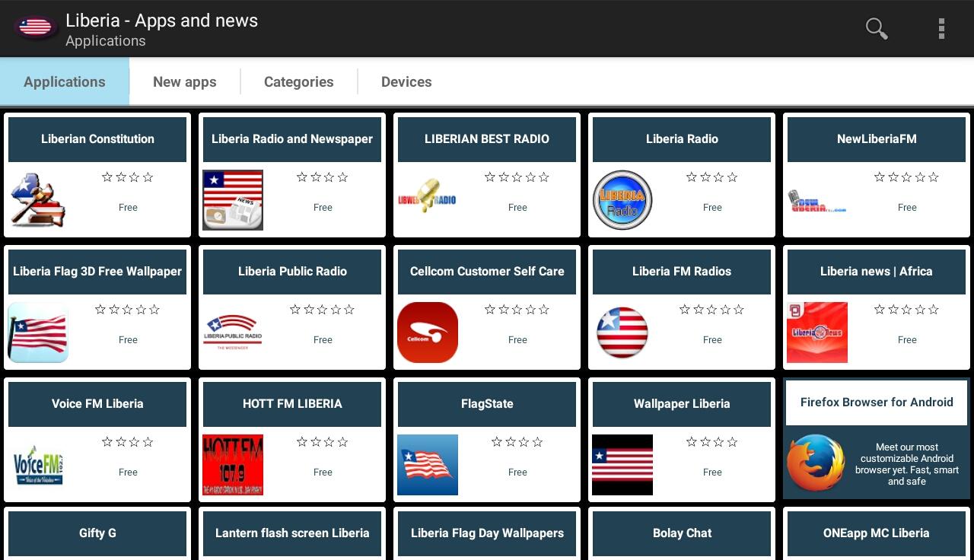Viewport: 974px width, 560px height.
Task: Tap the Firefox browser logo
Action: point(816,463)
